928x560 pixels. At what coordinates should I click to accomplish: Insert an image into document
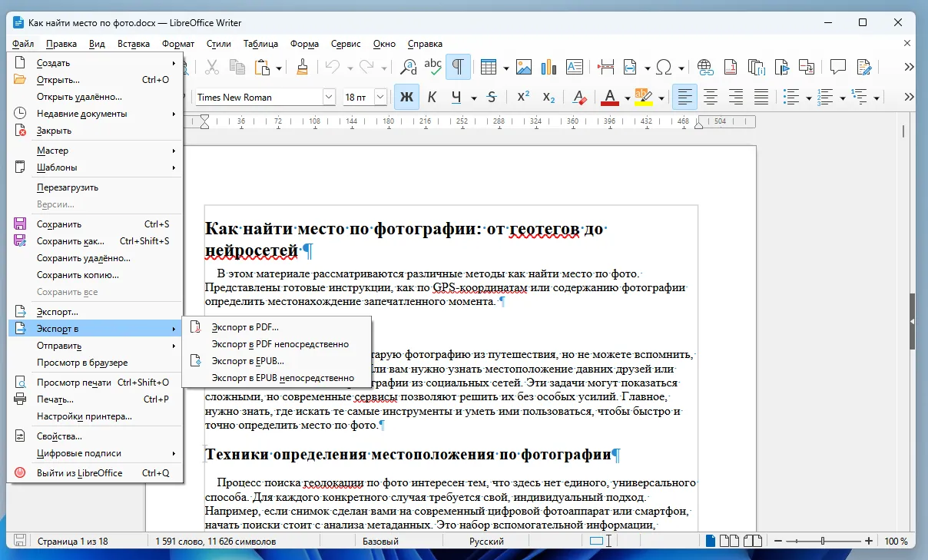click(x=524, y=67)
